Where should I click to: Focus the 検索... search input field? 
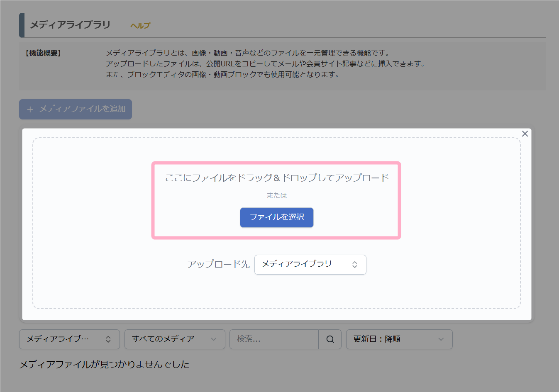pyautogui.click(x=274, y=339)
